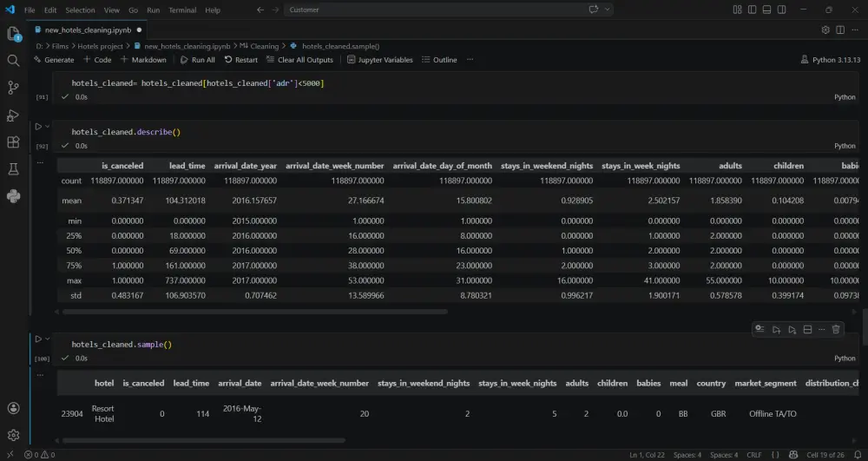
Task: Open the File menu
Action: click(30, 10)
